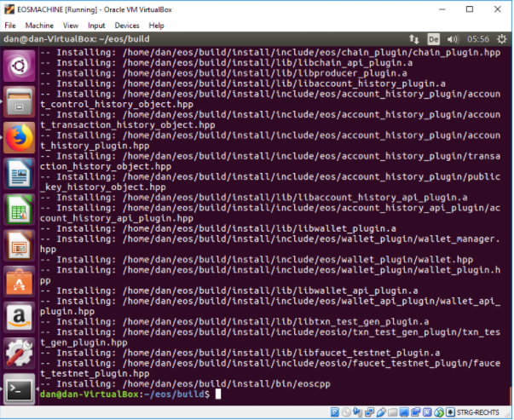
Task: Open the Help menu
Action: 156,26
